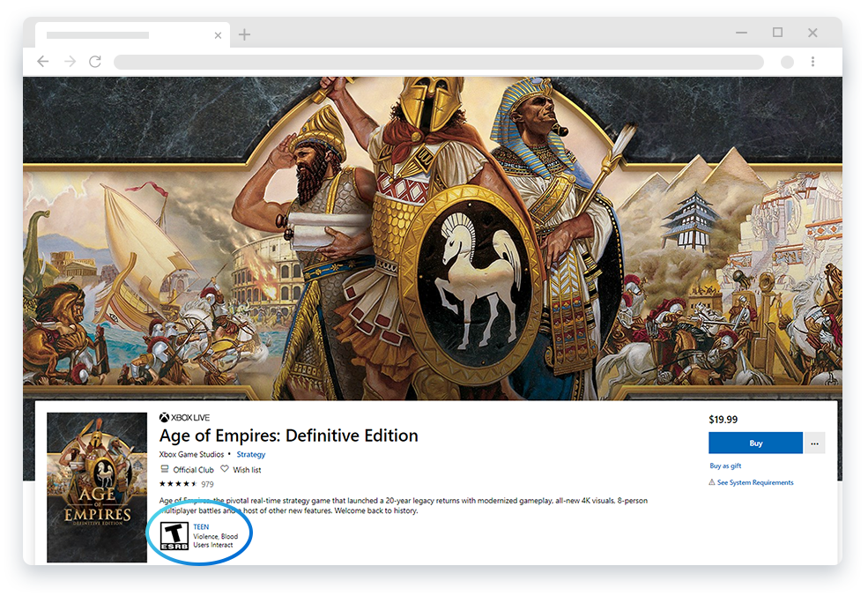The height and width of the screenshot is (596, 868).
Task: Minimize the browser window
Action: point(741,33)
